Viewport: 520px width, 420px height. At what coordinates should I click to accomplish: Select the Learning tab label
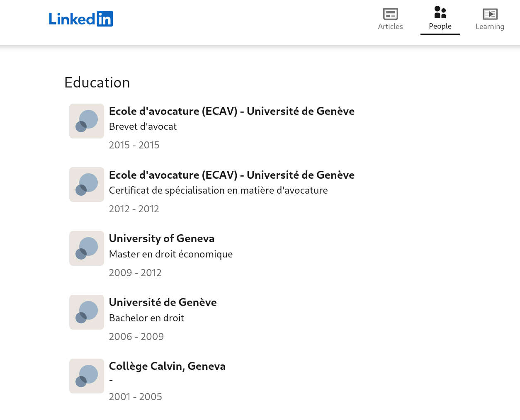point(490,27)
